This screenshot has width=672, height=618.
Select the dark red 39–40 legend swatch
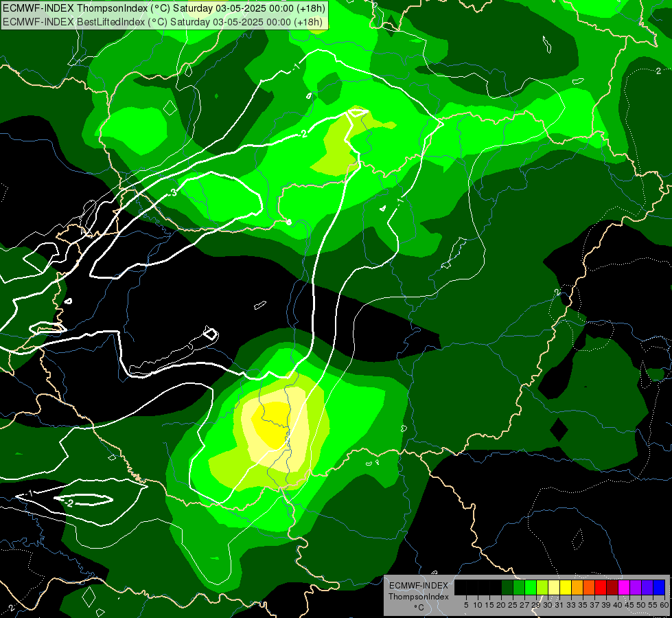(x=612, y=588)
